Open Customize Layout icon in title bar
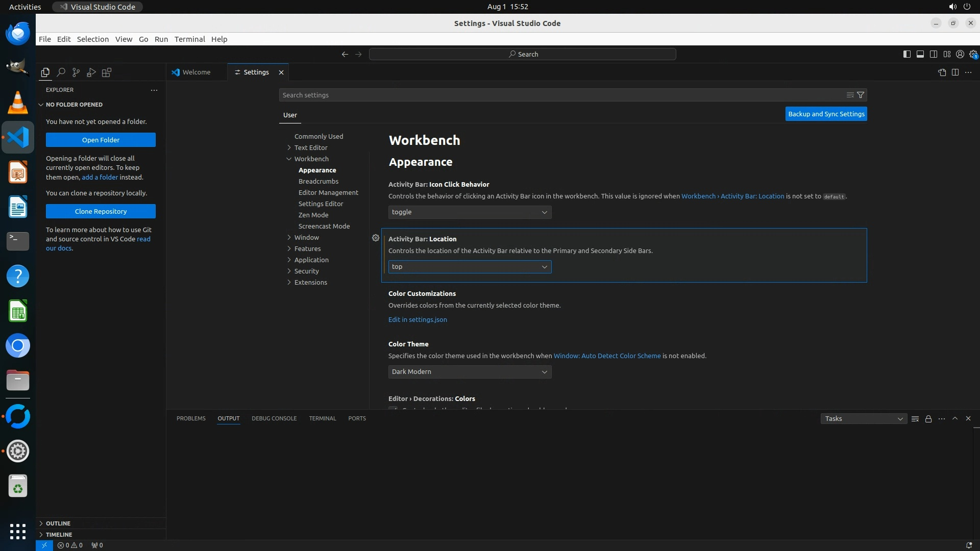The height and width of the screenshot is (551, 980). pos(947,54)
